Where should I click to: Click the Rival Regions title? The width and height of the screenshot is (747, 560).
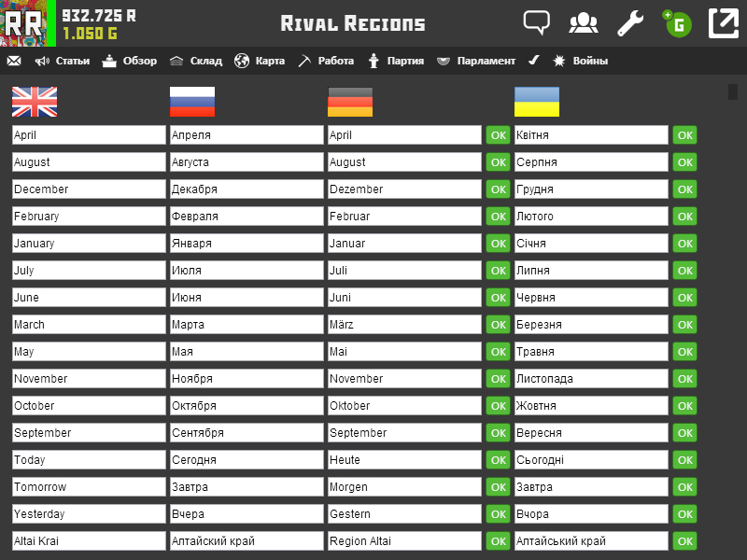tap(353, 23)
